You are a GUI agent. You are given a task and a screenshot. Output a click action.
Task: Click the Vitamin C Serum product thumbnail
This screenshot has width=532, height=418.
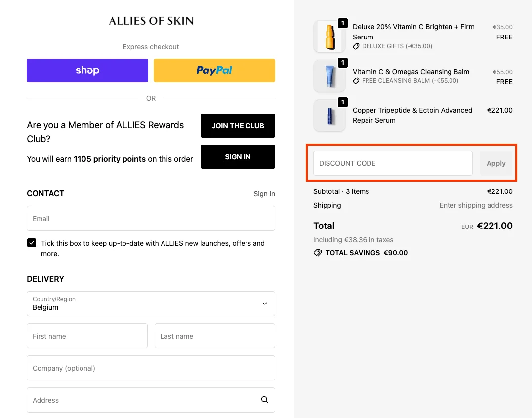329,37
